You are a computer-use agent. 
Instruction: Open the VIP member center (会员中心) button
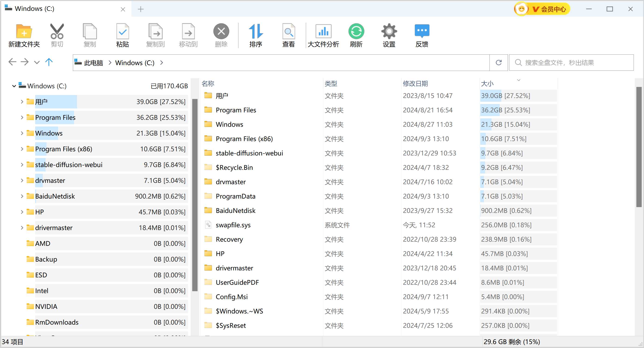click(542, 9)
